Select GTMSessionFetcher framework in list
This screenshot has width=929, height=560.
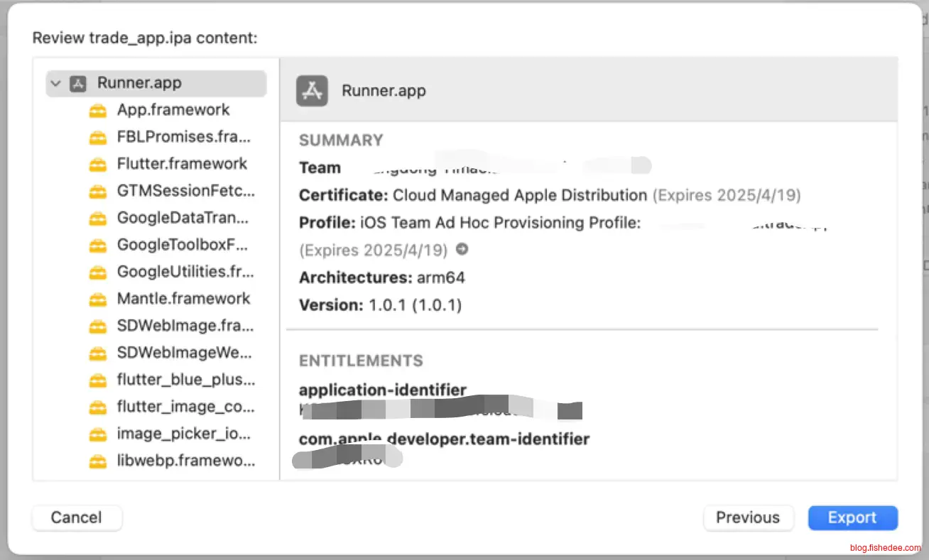click(x=185, y=191)
